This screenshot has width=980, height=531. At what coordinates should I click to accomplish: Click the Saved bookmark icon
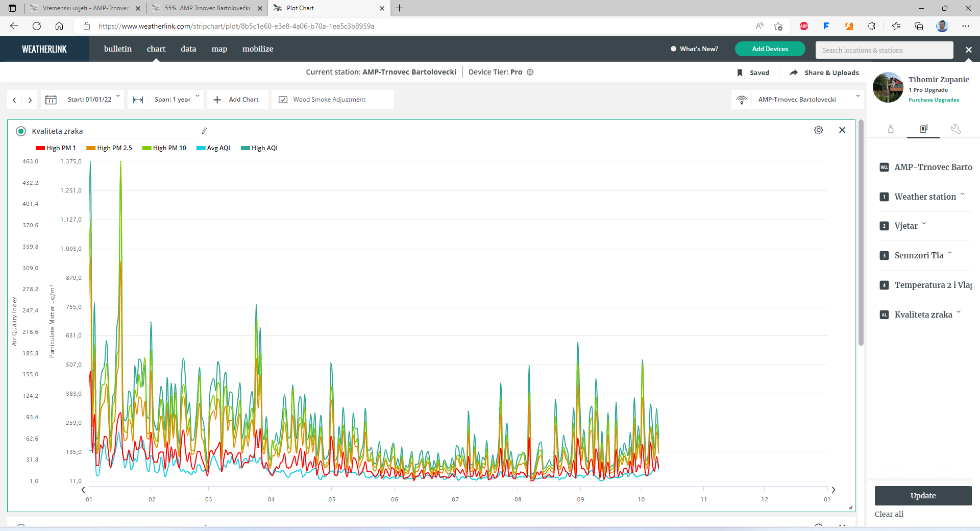pos(740,73)
